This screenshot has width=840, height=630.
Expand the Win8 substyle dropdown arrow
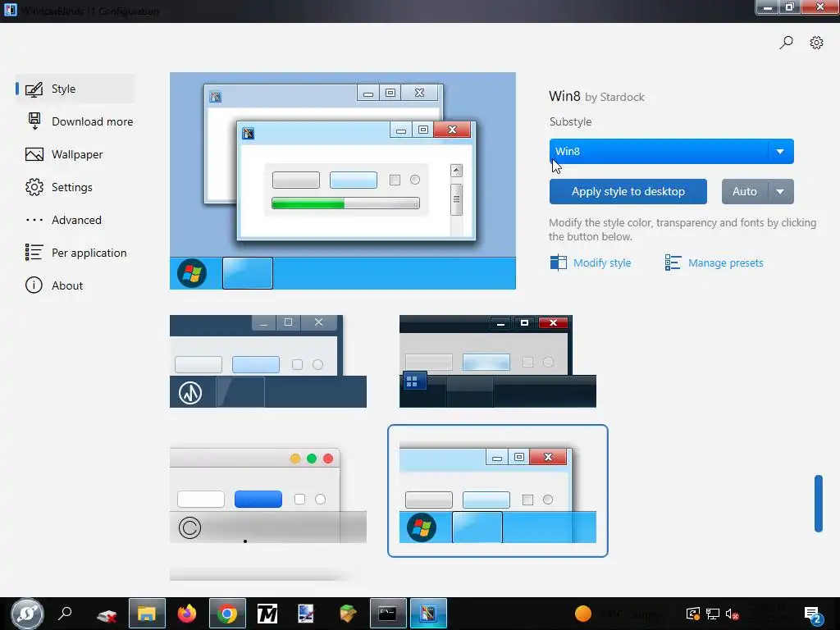pyautogui.click(x=781, y=152)
